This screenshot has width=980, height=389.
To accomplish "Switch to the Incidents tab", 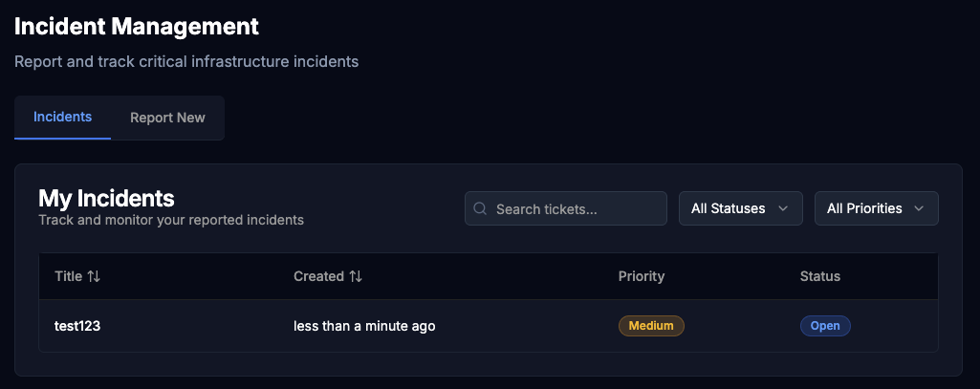I will tap(62, 118).
